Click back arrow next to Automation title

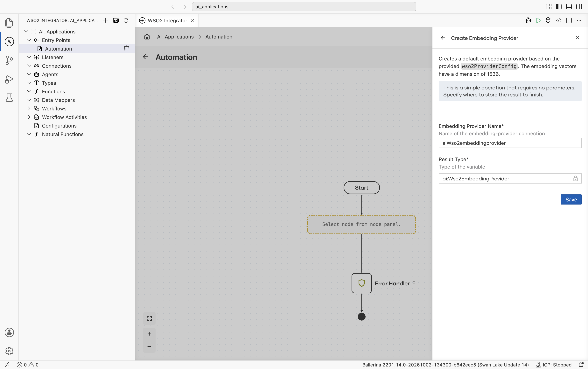(x=145, y=57)
